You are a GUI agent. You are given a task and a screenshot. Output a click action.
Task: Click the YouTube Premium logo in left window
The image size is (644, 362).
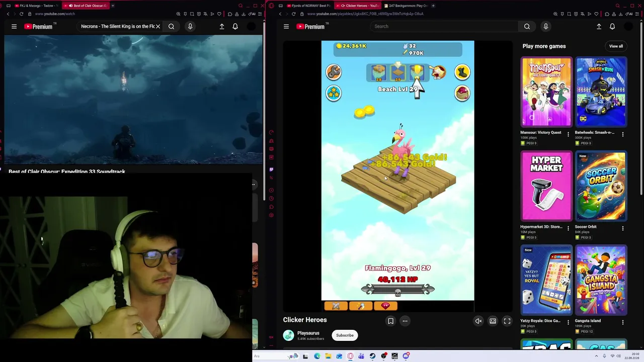pos(39,26)
